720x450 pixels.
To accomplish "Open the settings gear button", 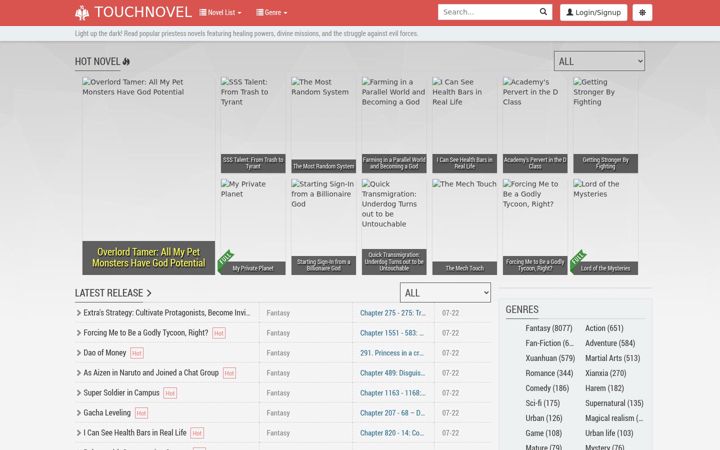I will (642, 12).
